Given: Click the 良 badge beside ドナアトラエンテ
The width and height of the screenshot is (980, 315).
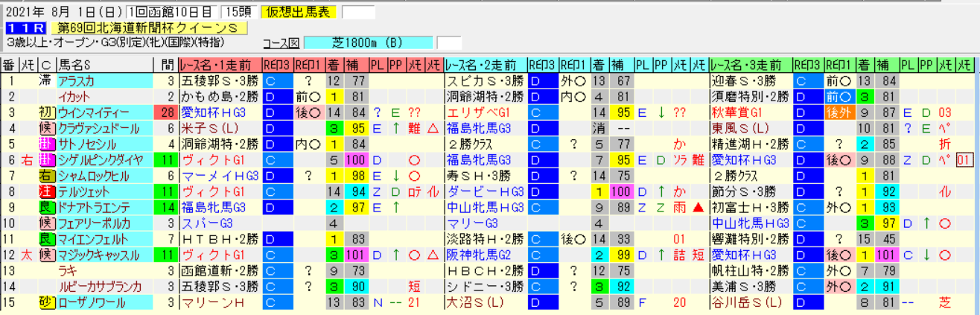Looking at the screenshot, I should [46, 207].
